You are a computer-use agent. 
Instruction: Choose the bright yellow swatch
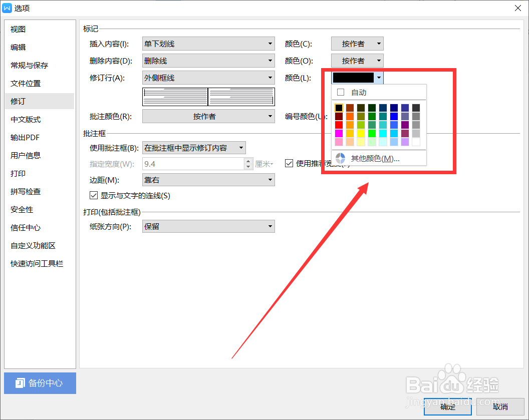361,134
